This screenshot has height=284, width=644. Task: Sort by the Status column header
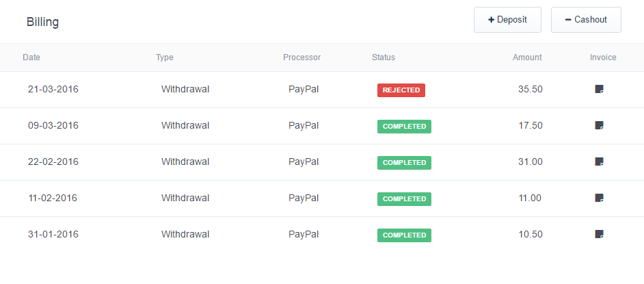tap(384, 57)
